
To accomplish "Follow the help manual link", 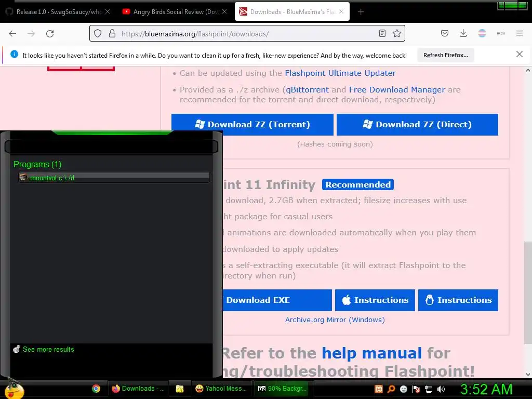I will point(371,353).
